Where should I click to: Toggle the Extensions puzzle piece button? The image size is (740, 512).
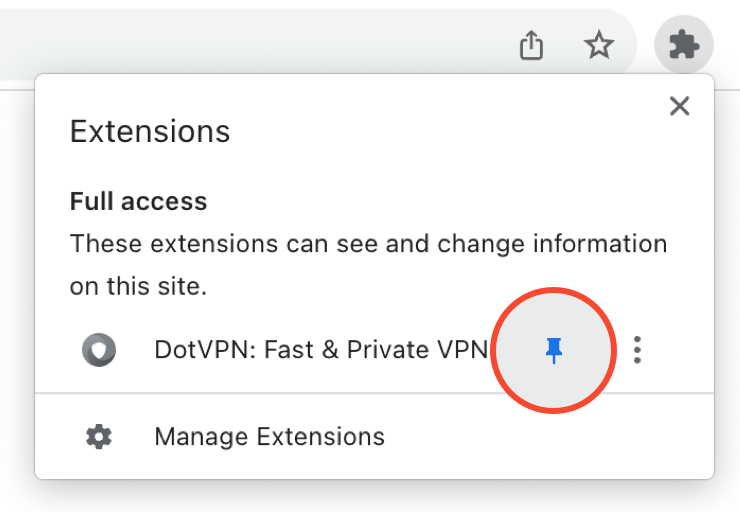pyautogui.click(x=684, y=45)
